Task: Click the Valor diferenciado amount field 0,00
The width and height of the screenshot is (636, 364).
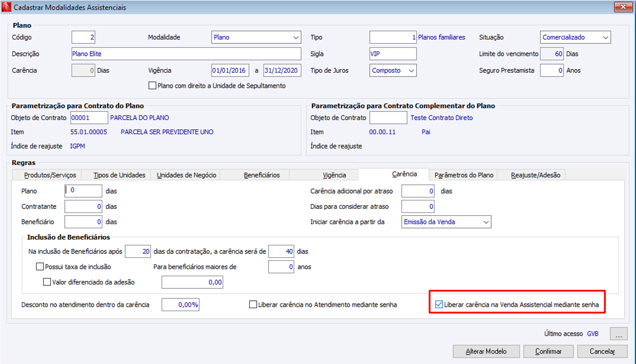Action: (x=192, y=283)
